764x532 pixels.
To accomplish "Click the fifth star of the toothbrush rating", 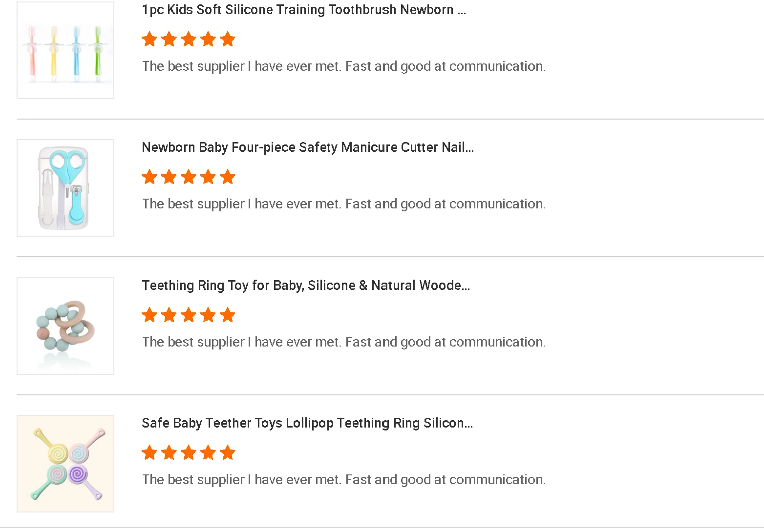I will coord(228,39).
